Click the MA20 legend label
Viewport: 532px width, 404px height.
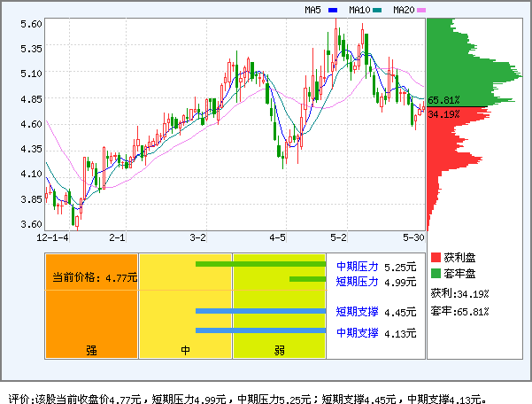tap(404, 10)
